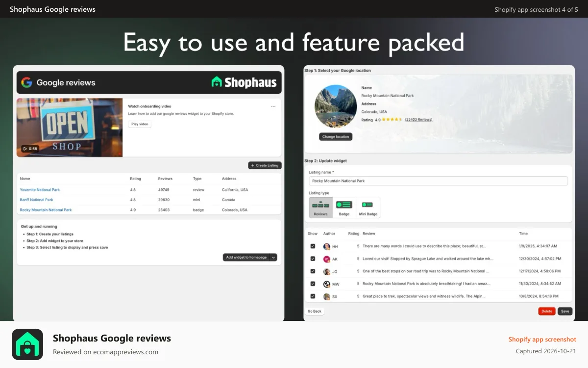
Task: Click the 12/30/2024, 4:57:02 PM timestamp
Action: [540, 259]
